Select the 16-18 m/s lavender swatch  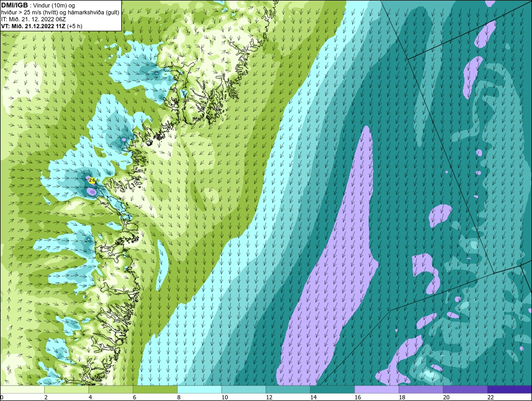[377, 389]
